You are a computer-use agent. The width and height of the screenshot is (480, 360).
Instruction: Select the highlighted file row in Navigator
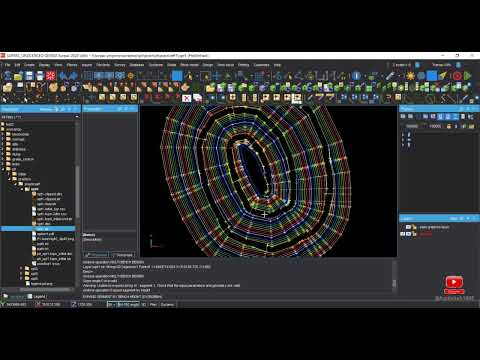click(x=38, y=229)
